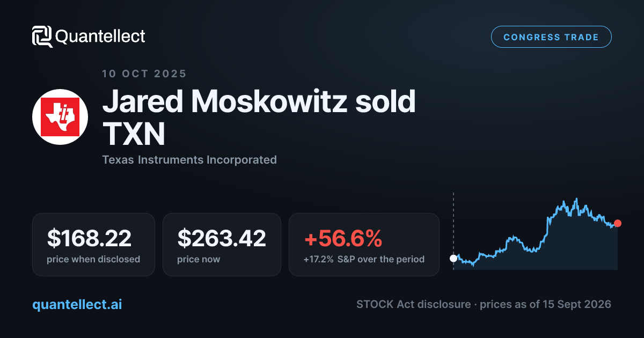Click the +56.6% return card
The width and height of the screenshot is (644, 338).
coord(364,245)
